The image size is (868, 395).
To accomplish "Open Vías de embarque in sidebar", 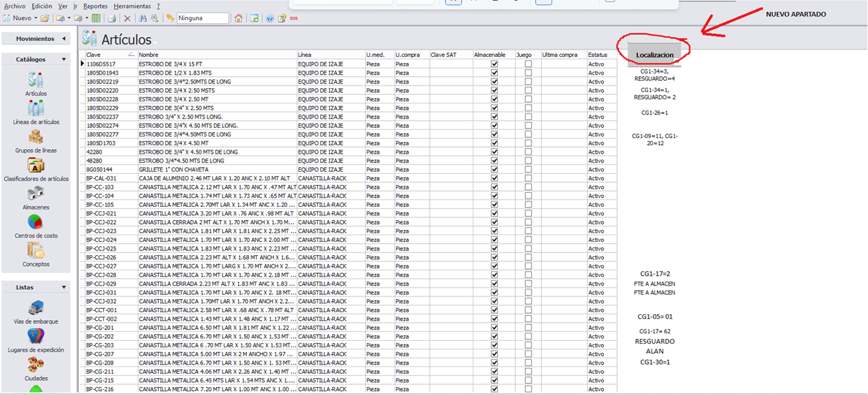I will (x=36, y=313).
